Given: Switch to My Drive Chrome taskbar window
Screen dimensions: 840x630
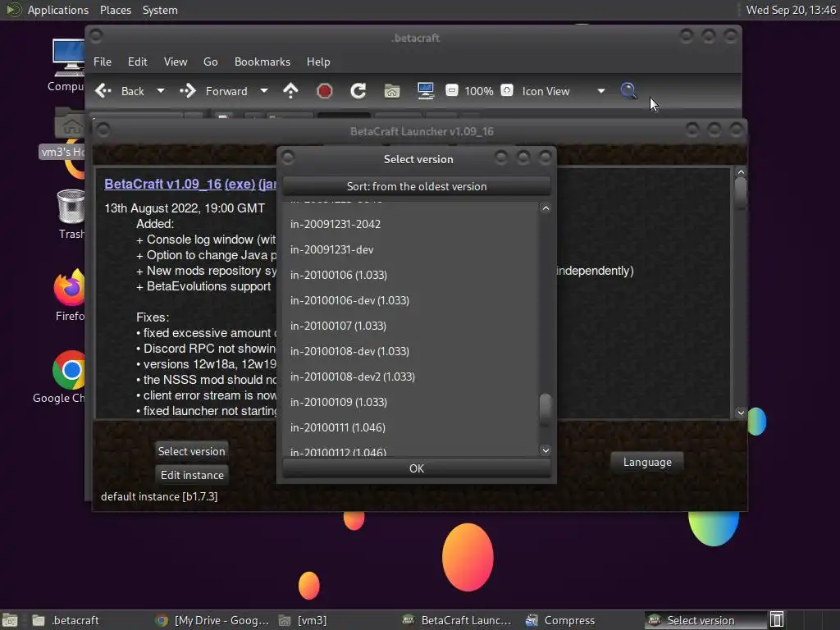Looking at the screenshot, I should pos(212,620).
